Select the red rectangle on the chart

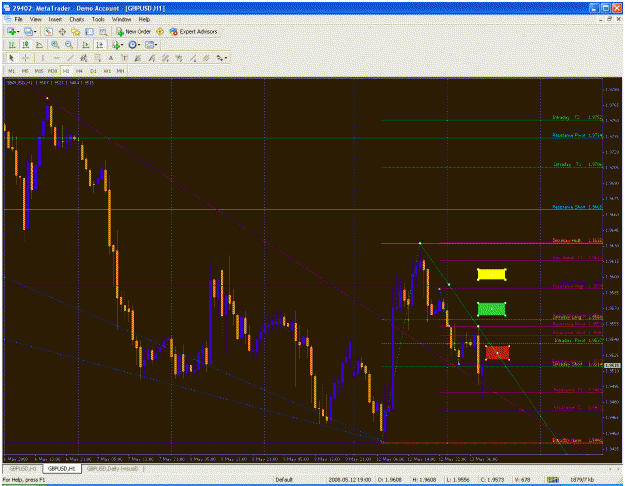pos(497,353)
